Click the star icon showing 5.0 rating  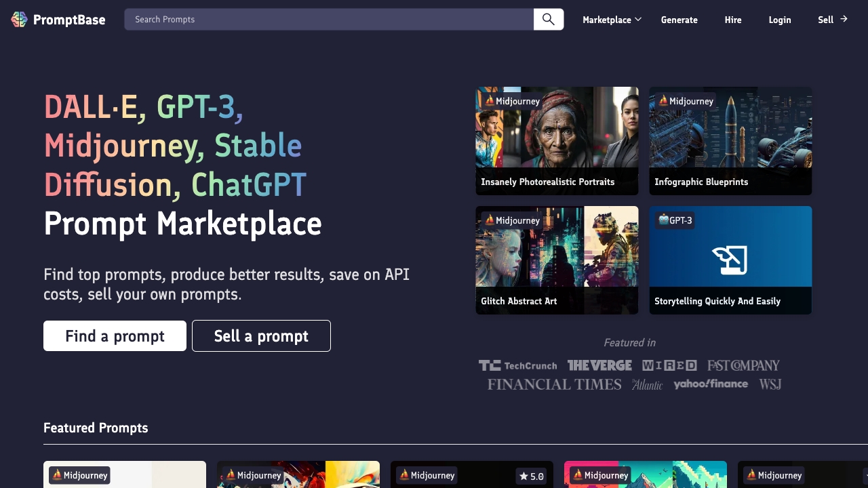[x=524, y=476]
